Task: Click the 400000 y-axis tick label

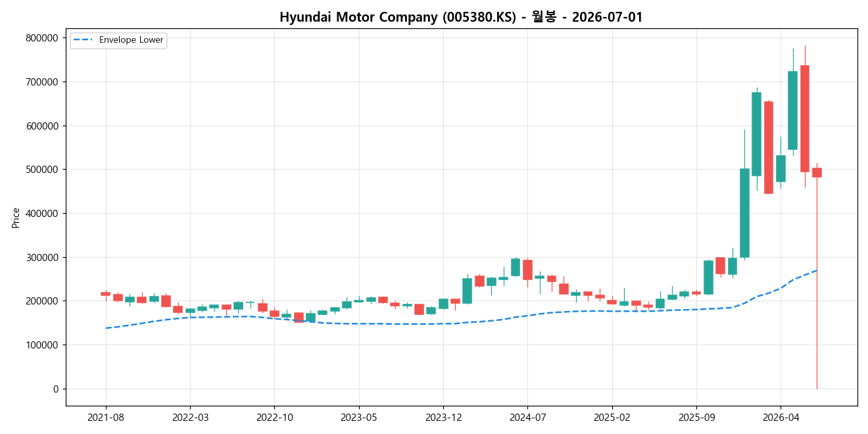Action: point(42,214)
